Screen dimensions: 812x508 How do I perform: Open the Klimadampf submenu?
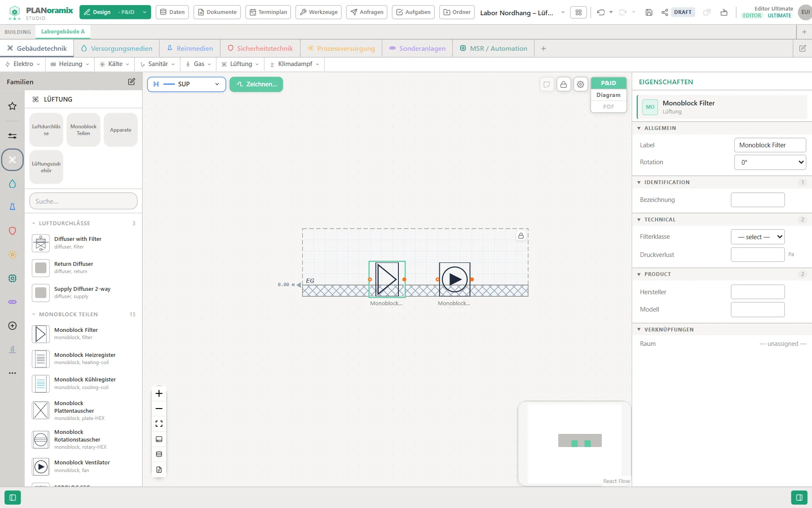pyautogui.click(x=295, y=64)
